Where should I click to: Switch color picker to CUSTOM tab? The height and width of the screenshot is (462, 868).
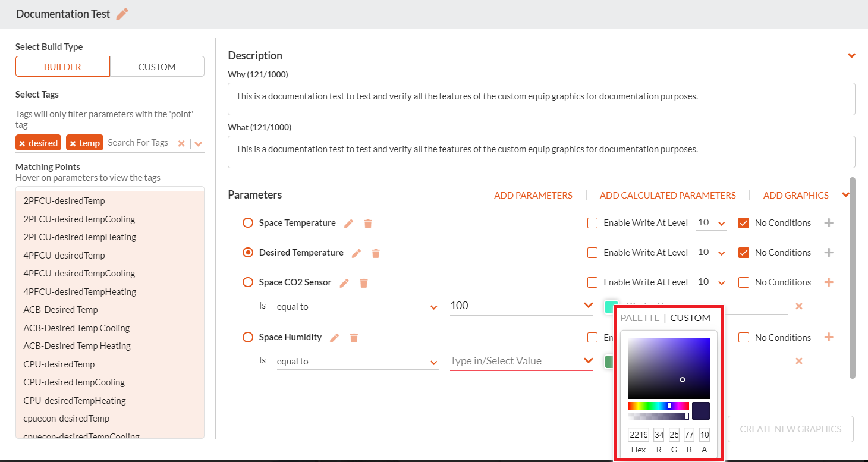click(690, 318)
